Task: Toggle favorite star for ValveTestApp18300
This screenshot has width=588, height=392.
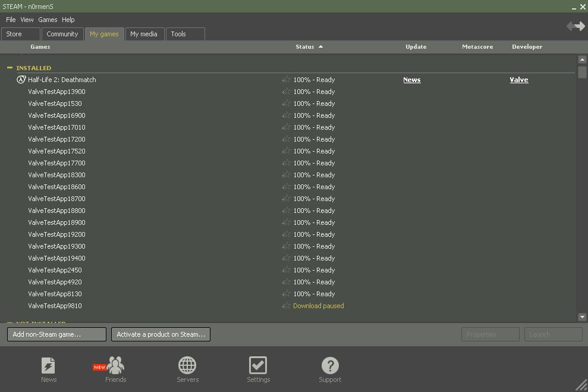Action: click(286, 175)
